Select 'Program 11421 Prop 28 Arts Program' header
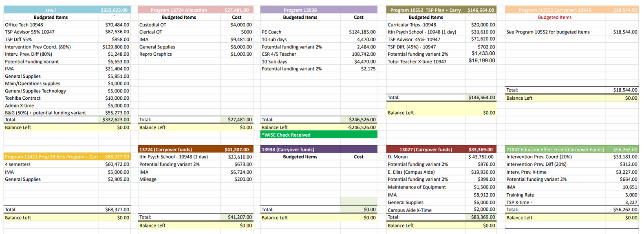The image size is (644, 234). (51, 157)
